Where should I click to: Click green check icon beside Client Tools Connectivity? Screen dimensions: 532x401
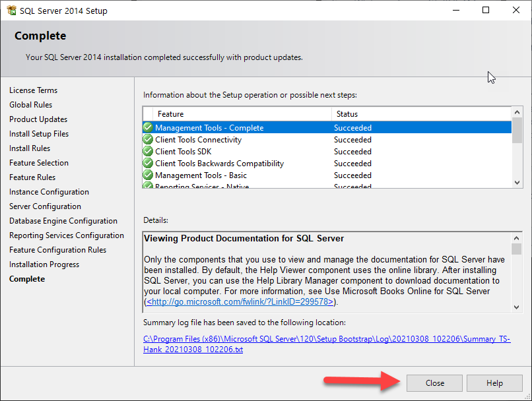click(148, 139)
